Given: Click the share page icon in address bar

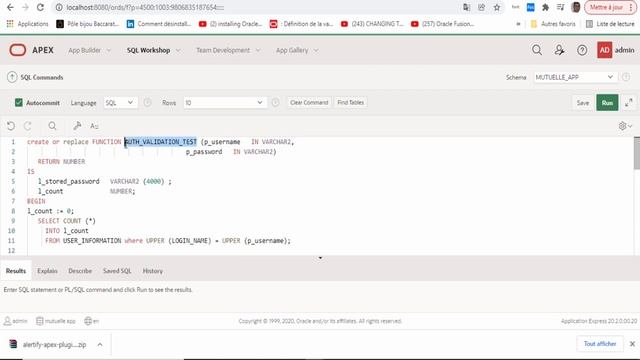Looking at the screenshot, I should (482, 7).
